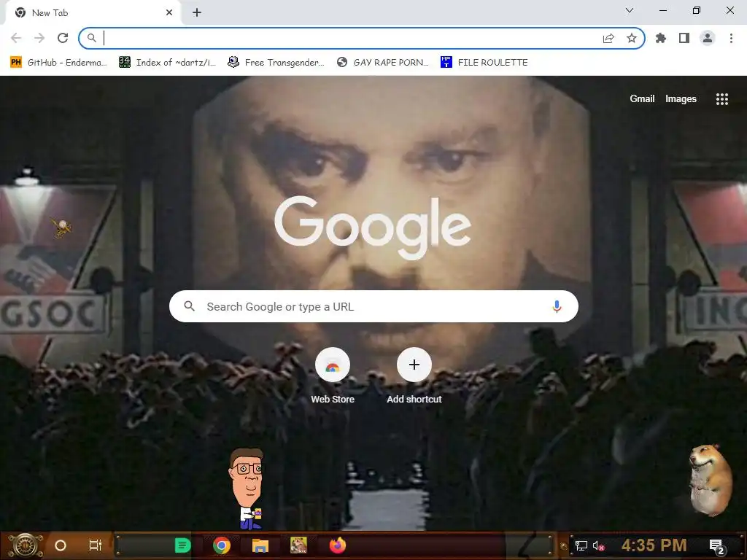Open the Google apps grid
This screenshot has height=560, width=747.
tap(722, 98)
